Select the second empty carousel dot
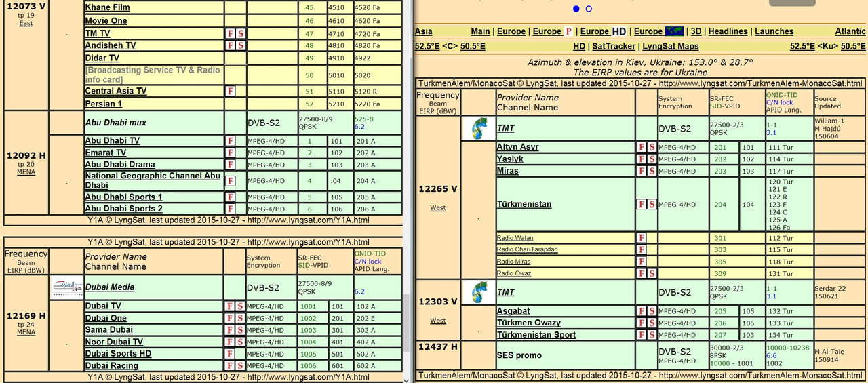 (589, 9)
